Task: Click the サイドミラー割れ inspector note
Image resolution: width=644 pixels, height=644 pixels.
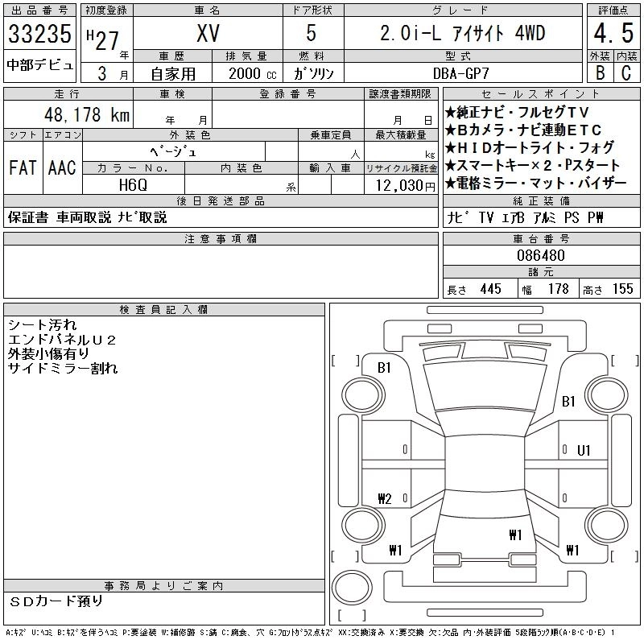Action: pos(63,369)
